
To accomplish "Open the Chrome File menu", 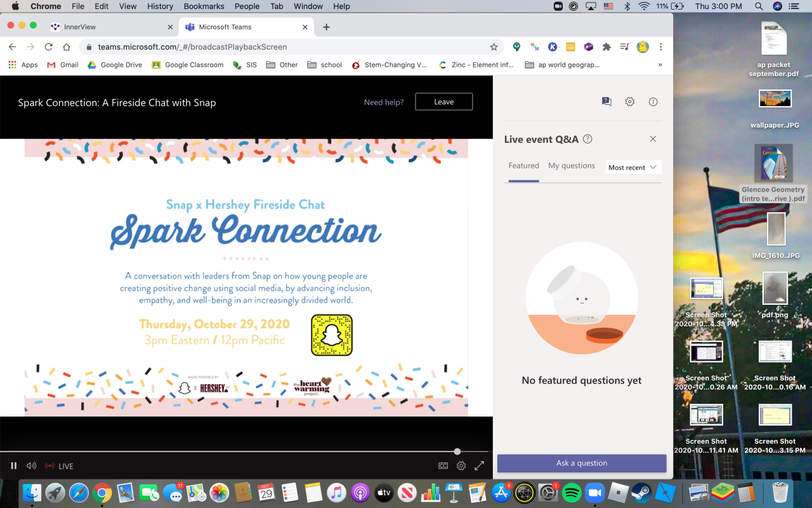I will pyautogui.click(x=78, y=6).
